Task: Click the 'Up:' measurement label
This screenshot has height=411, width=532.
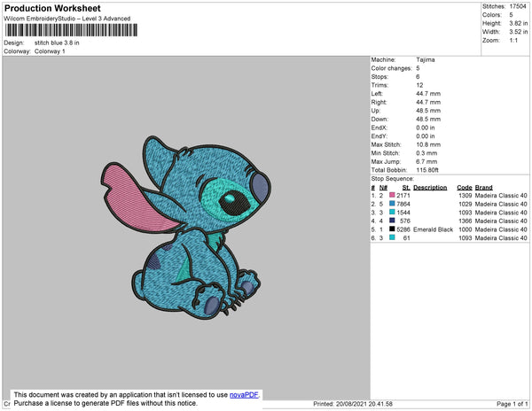Action: tap(376, 111)
